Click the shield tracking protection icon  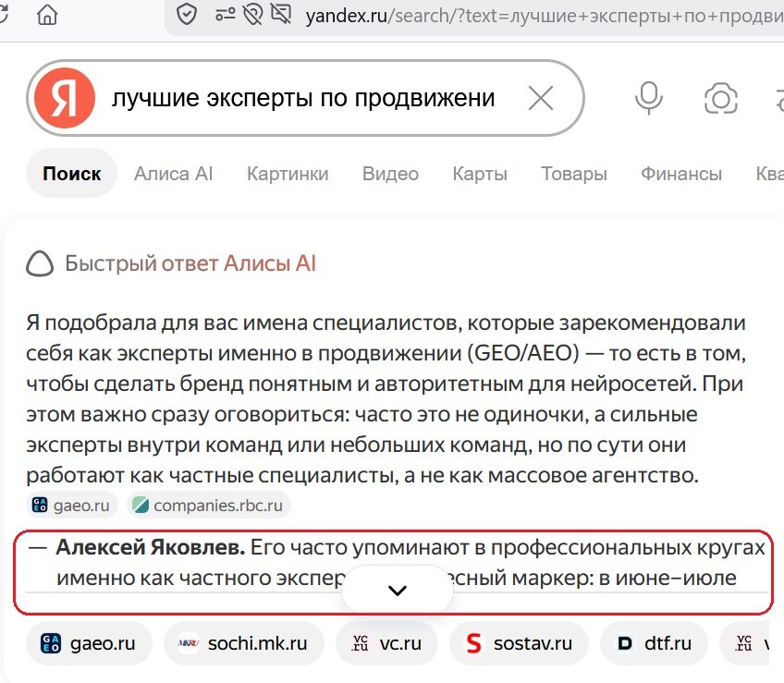point(187,15)
